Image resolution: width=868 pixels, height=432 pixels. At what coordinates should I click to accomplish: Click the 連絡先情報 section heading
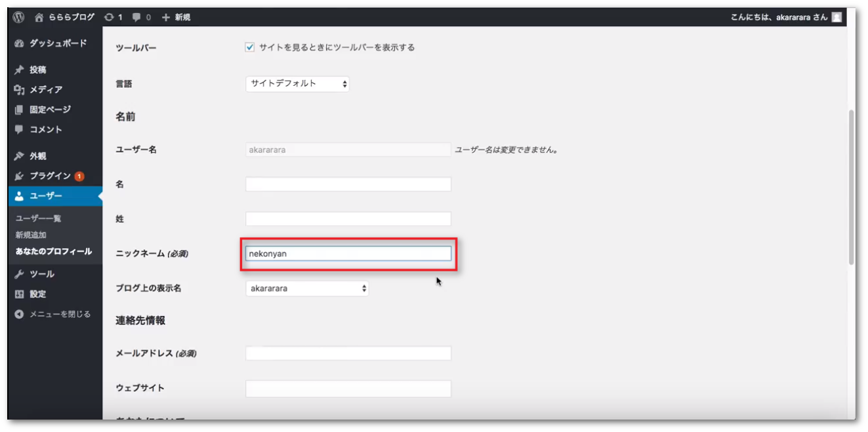coord(140,321)
